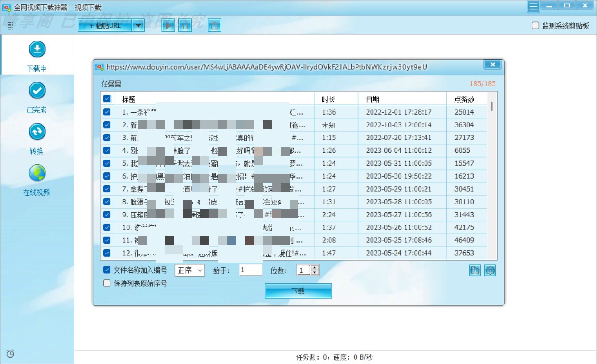Open the 转换 convert section
This screenshot has height=364, width=597.
pyautogui.click(x=37, y=139)
